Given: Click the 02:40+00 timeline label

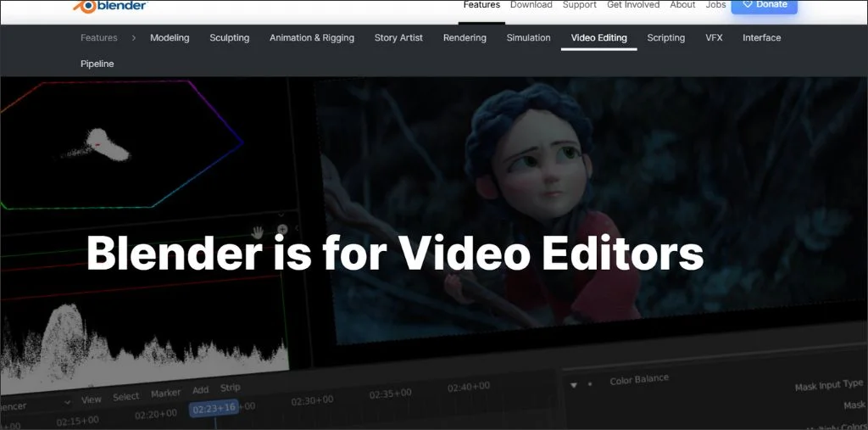Looking at the screenshot, I should pyautogui.click(x=468, y=386).
